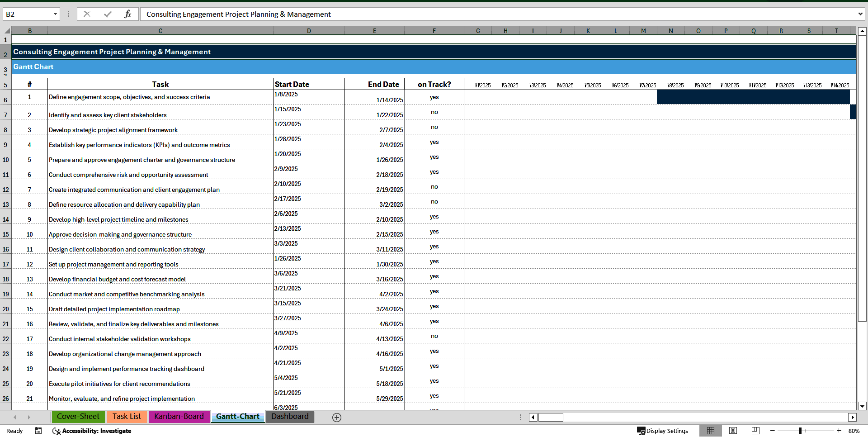The image size is (868, 437).
Task: Switch to the Kanban-Board sheet tab
Action: [179, 417]
